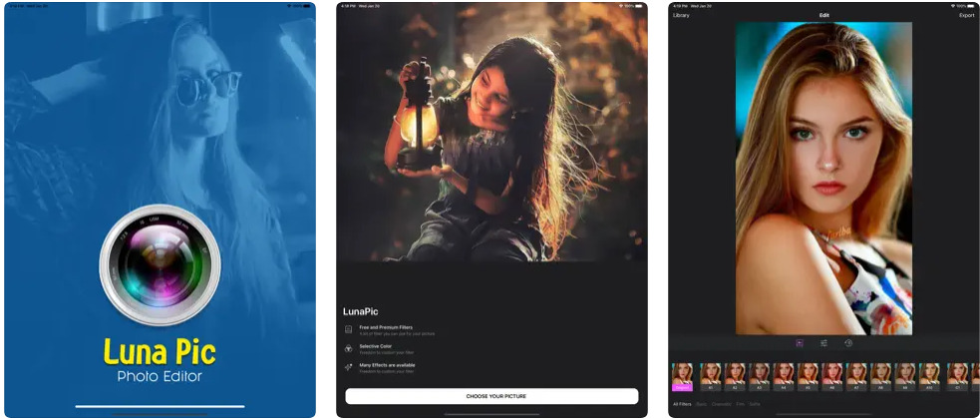The image size is (980, 418).
Task: Click the Selective Color feature label
Action: [x=379, y=346]
